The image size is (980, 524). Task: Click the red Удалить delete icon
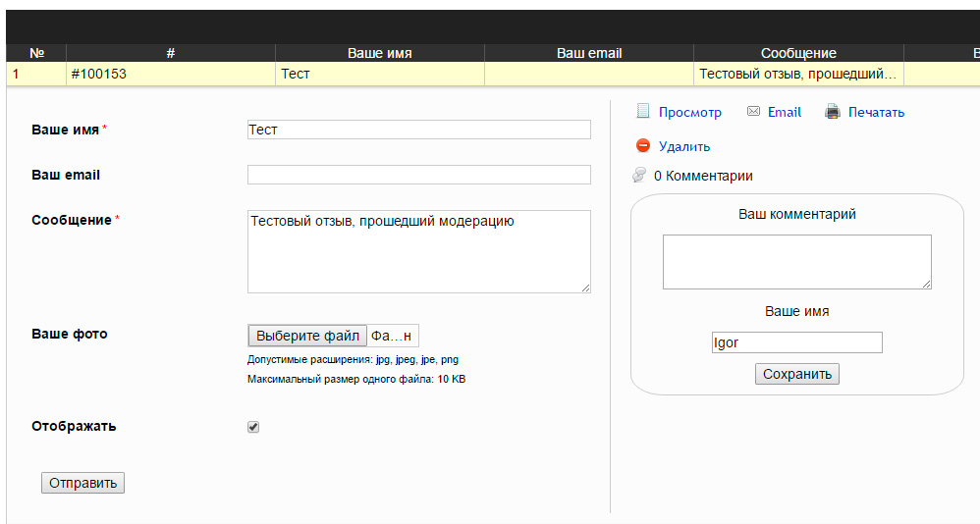coord(643,146)
